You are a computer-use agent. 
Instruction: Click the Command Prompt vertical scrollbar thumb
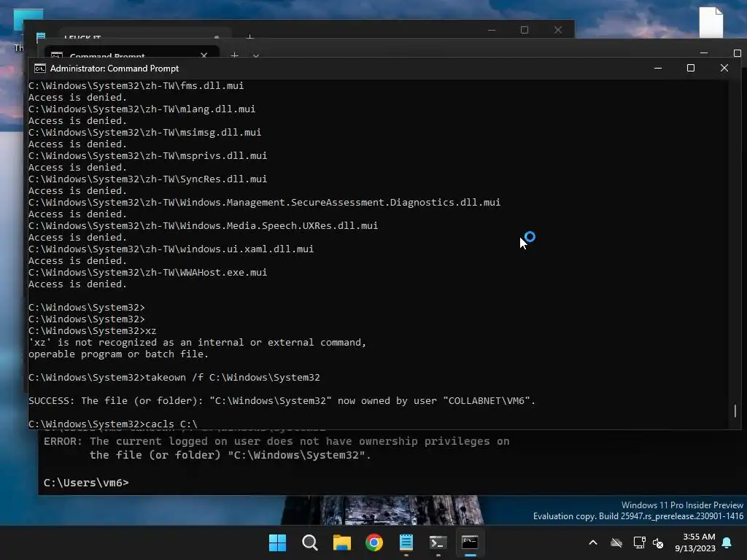coord(735,411)
